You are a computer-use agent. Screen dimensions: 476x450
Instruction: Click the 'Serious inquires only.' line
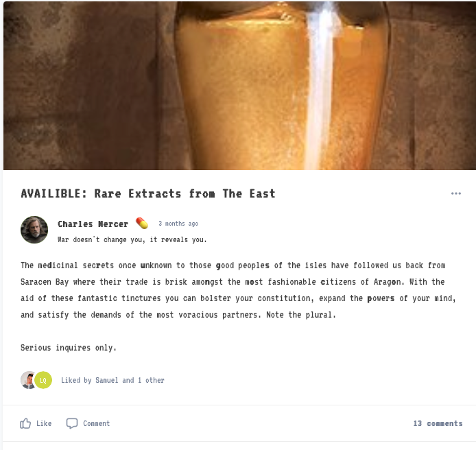click(x=69, y=347)
